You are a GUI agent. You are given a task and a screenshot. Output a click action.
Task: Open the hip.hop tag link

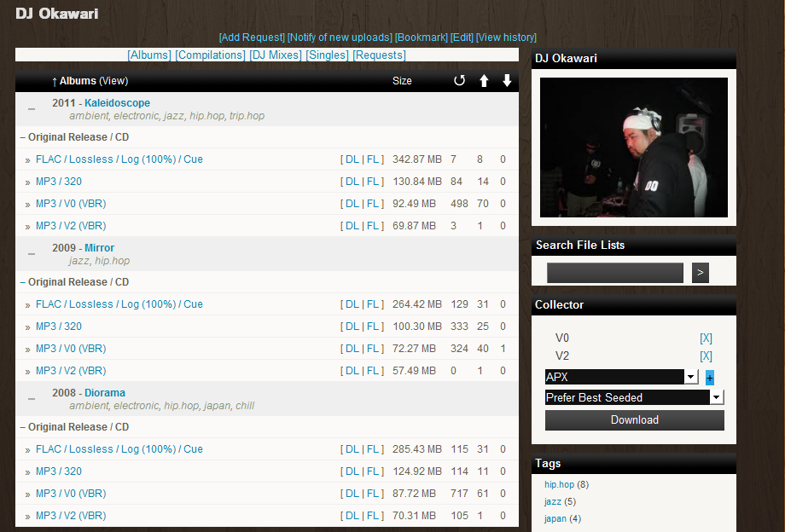coord(559,485)
